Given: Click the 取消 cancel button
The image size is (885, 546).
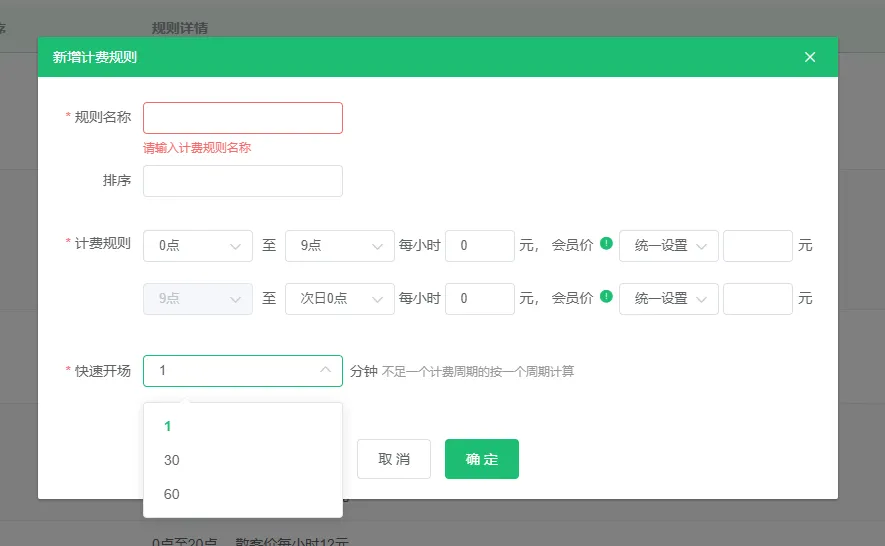Looking at the screenshot, I should click(x=394, y=459).
